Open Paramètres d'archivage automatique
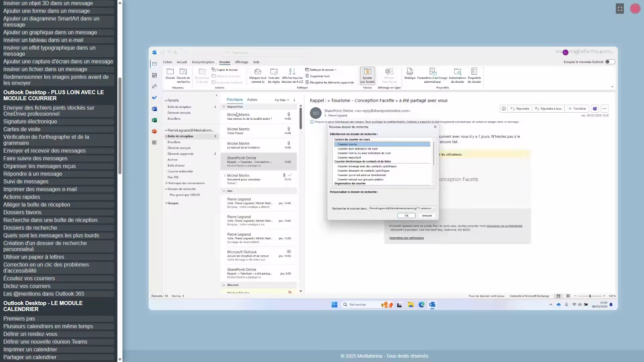The height and width of the screenshot is (362, 644). pyautogui.click(x=432, y=76)
